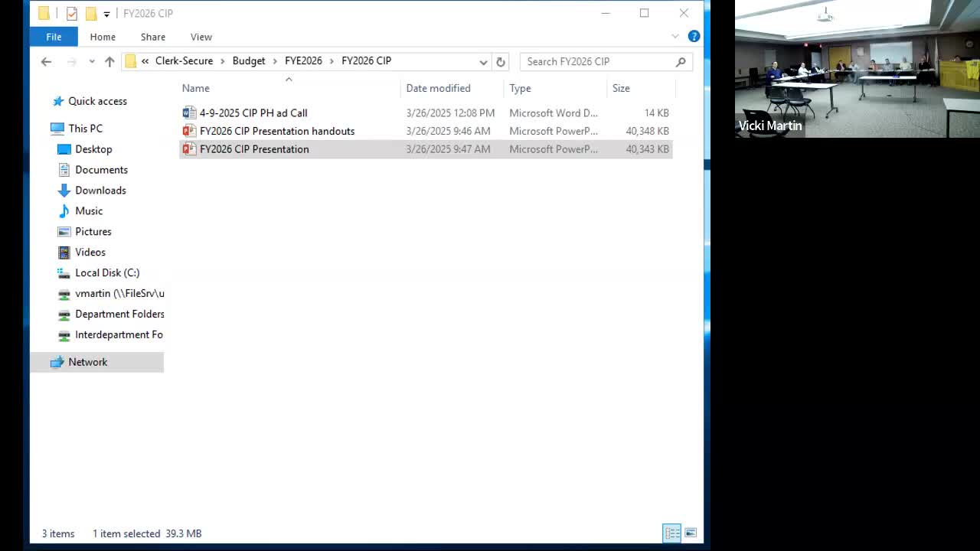Open Customize Quick Access Toolbar dropdown

[x=106, y=14]
